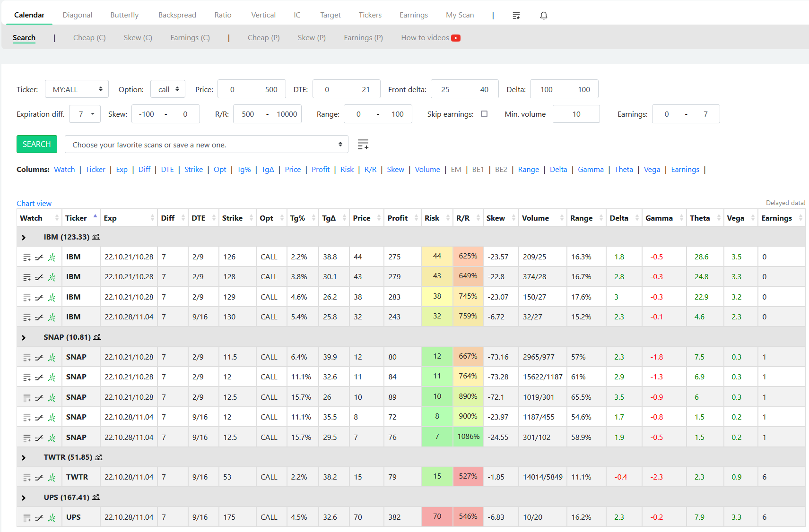
Task: Show payoff chart icon for IBM strike 126 row
Action: 39,257
